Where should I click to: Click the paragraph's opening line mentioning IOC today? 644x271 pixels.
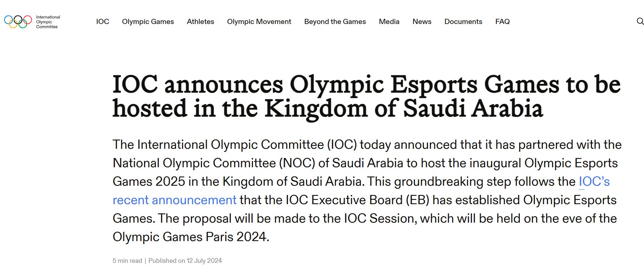click(x=367, y=145)
